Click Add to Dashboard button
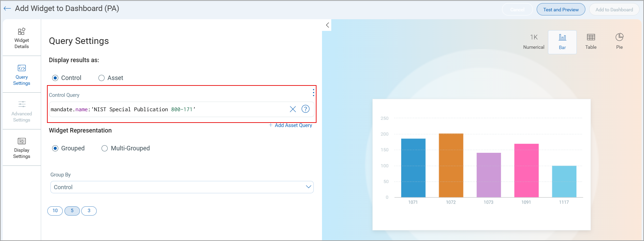 point(614,10)
